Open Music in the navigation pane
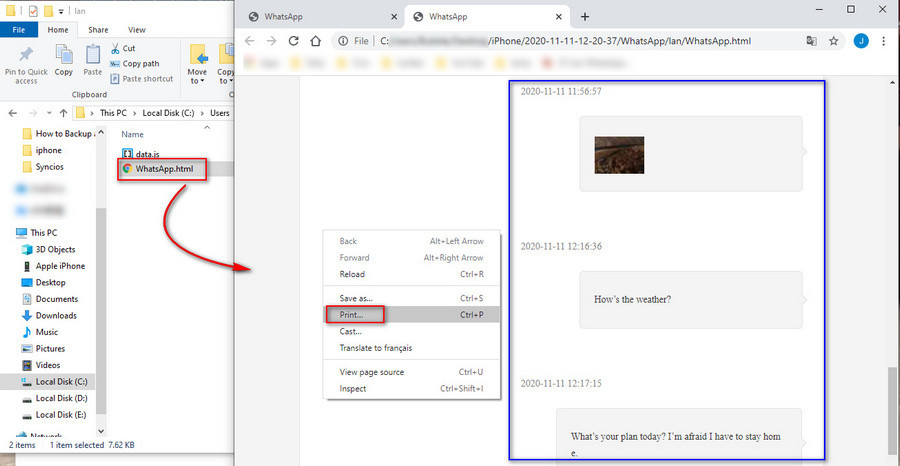Screen dimensions: 900x466 tap(40, 332)
